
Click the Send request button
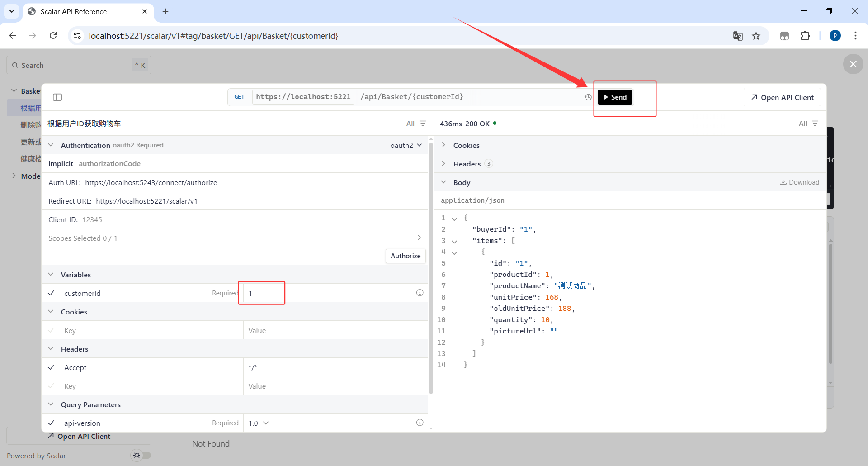pos(615,97)
